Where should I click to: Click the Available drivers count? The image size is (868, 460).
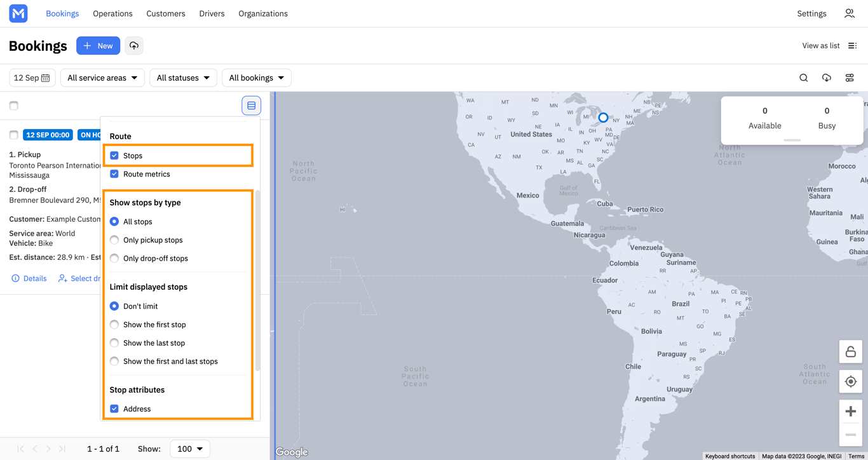[764, 111]
